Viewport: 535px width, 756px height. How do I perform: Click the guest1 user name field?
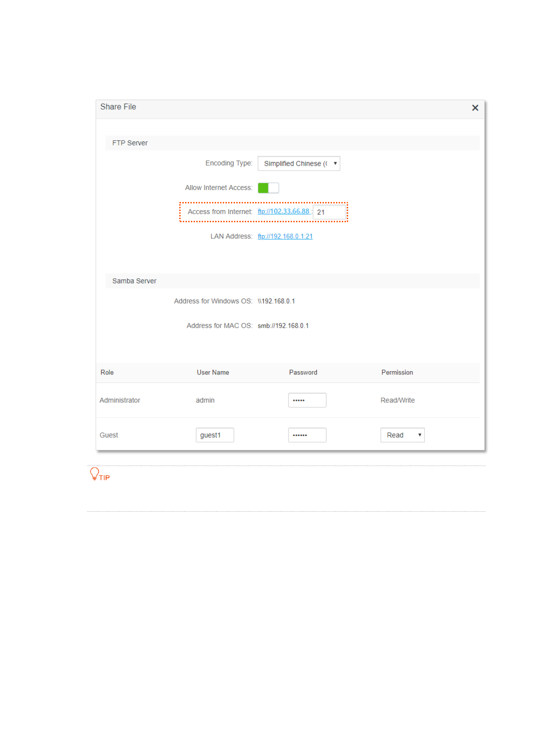[215, 435]
